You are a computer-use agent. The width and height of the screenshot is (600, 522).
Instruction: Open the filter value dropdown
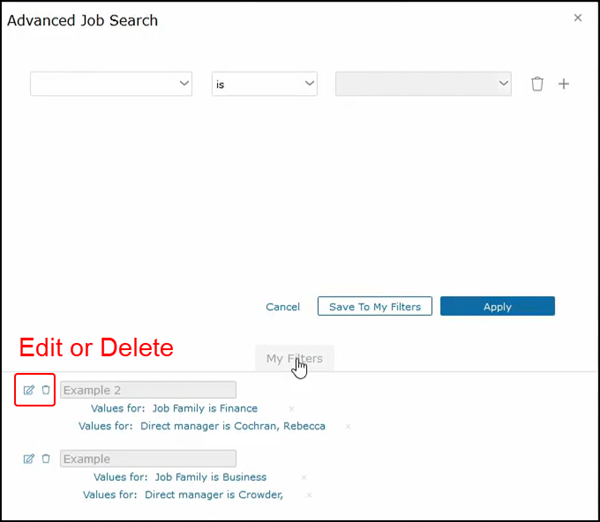click(424, 85)
